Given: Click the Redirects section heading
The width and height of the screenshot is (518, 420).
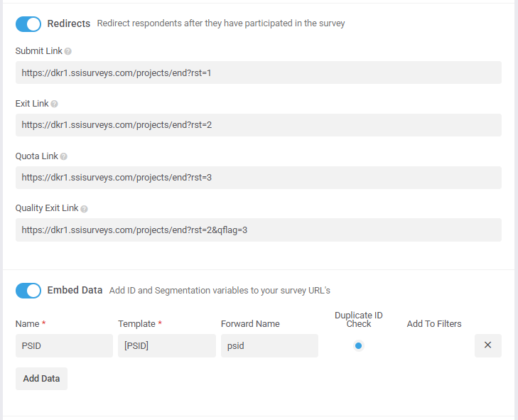Looking at the screenshot, I should coord(69,23).
